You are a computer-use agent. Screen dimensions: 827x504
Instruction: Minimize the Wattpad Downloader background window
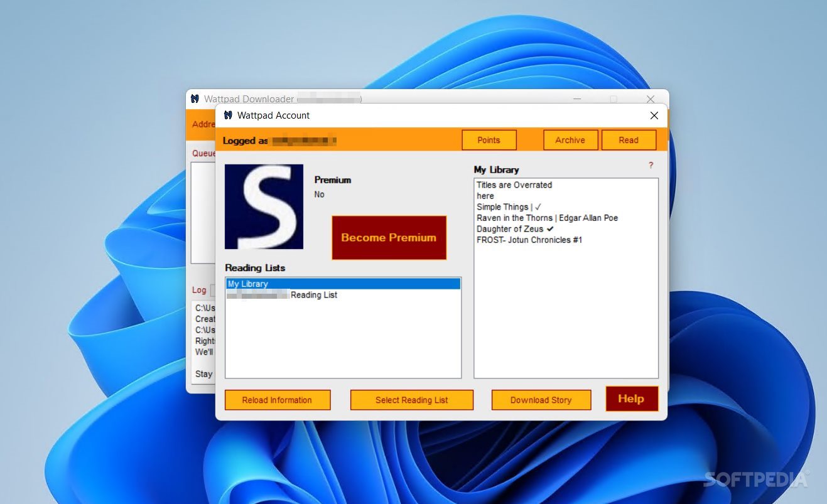point(577,99)
